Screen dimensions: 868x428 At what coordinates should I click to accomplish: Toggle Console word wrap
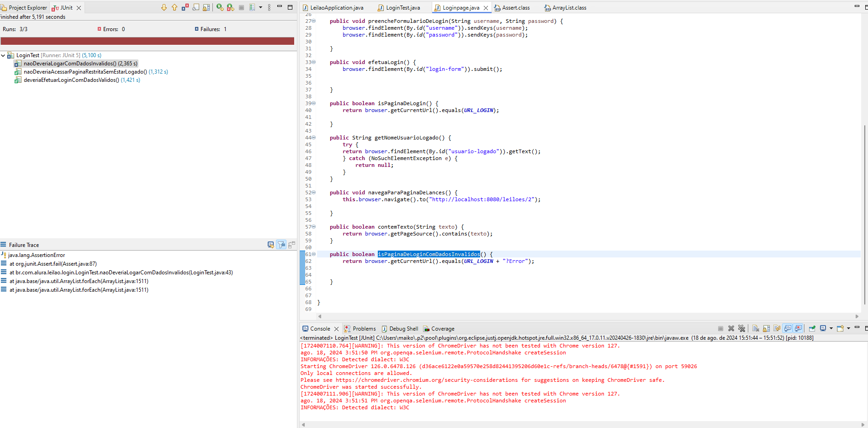777,328
